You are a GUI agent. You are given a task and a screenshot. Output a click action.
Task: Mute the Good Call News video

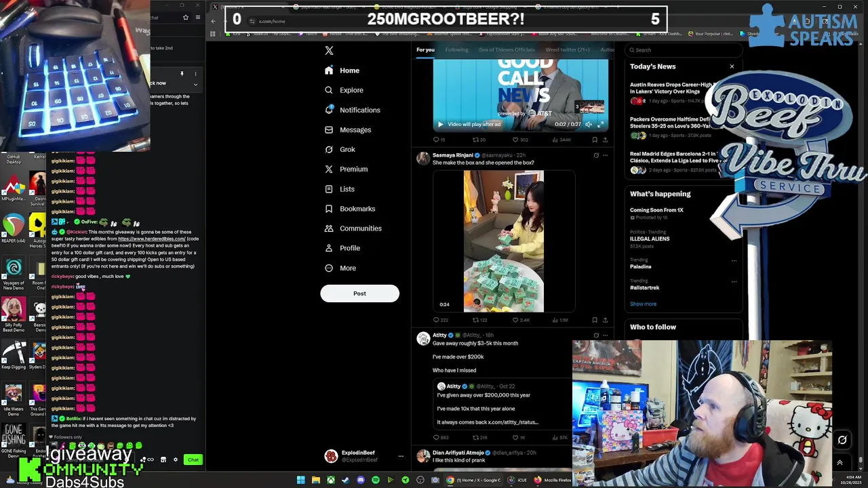point(589,124)
